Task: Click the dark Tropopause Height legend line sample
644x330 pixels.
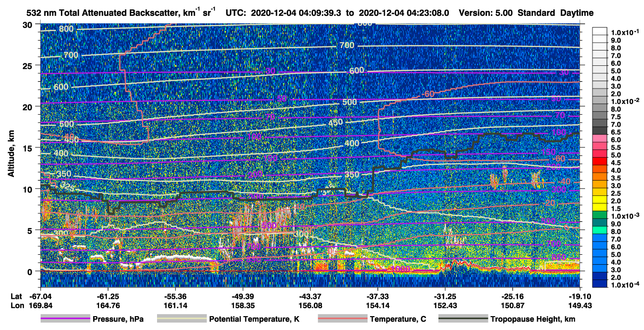Action: 463,319
